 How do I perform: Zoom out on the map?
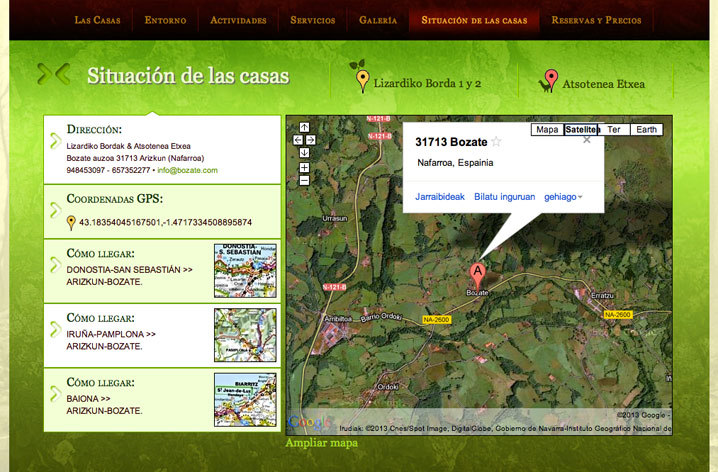[304, 181]
